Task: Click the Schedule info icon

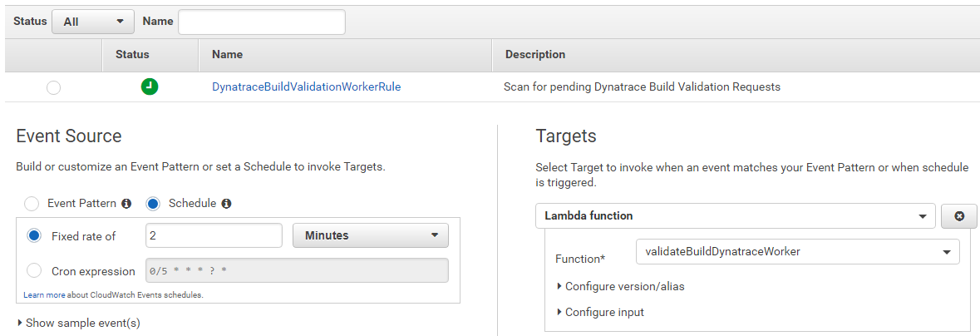Action: click(x=226, y=204)
